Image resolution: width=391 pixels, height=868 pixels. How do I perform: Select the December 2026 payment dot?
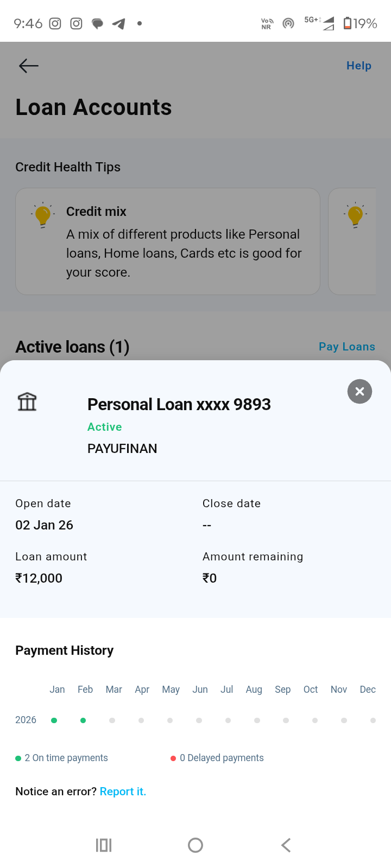tap(373, 720)
